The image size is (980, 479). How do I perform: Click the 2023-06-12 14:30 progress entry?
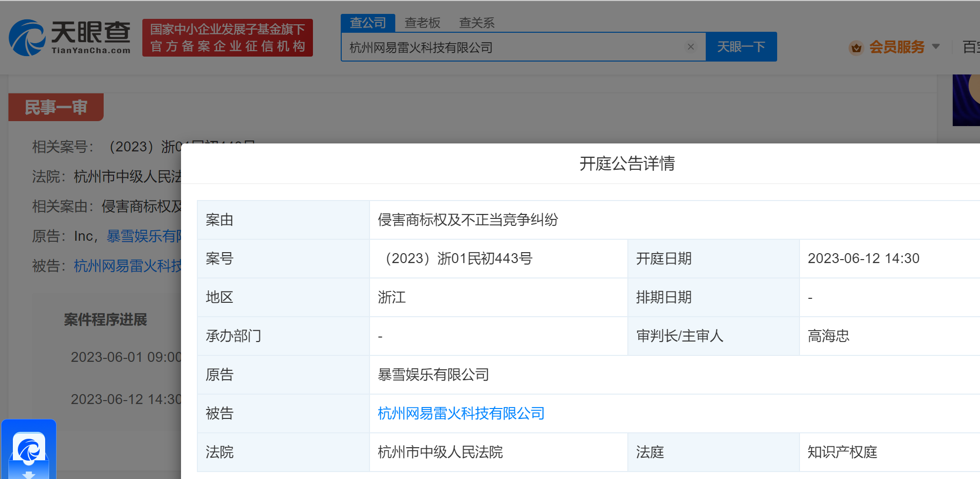126,400
